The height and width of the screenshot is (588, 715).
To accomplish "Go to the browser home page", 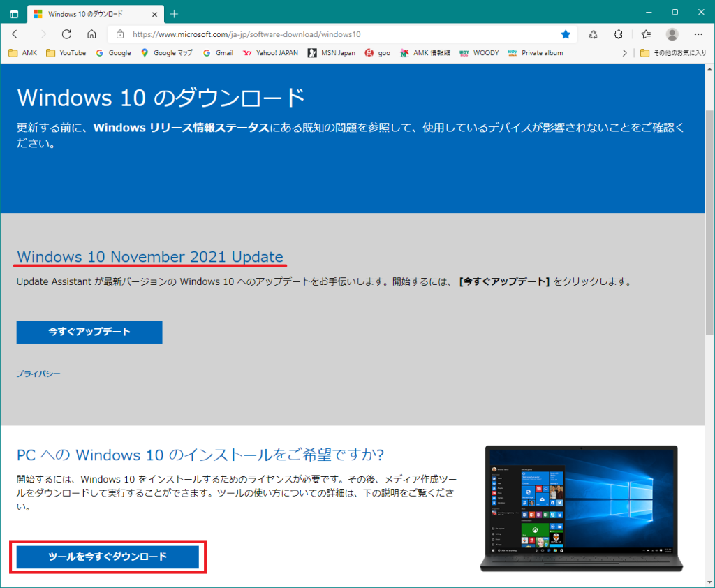I will 91,34.
